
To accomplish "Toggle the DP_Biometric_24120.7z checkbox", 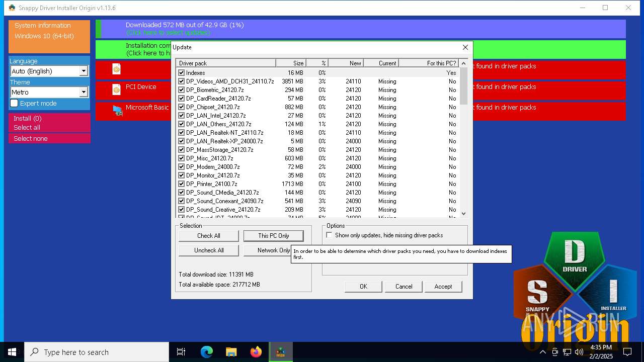I will coord(182,90).
